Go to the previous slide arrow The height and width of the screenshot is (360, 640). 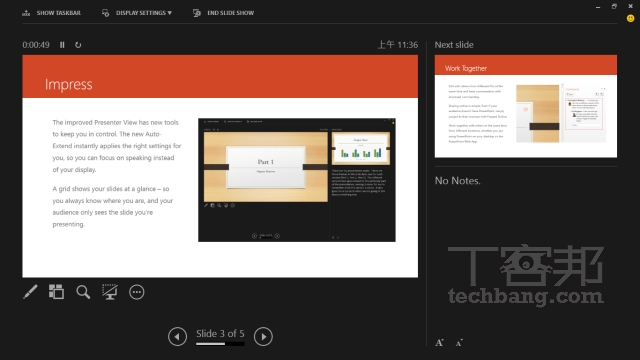pos(178,336)
